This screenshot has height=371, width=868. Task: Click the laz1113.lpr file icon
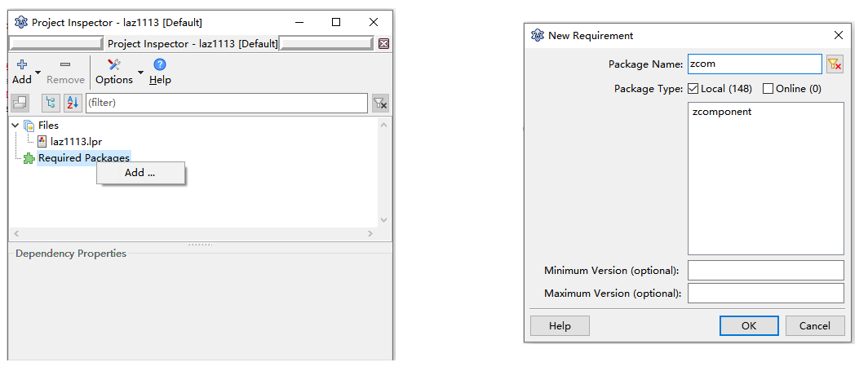pos(42,142)
